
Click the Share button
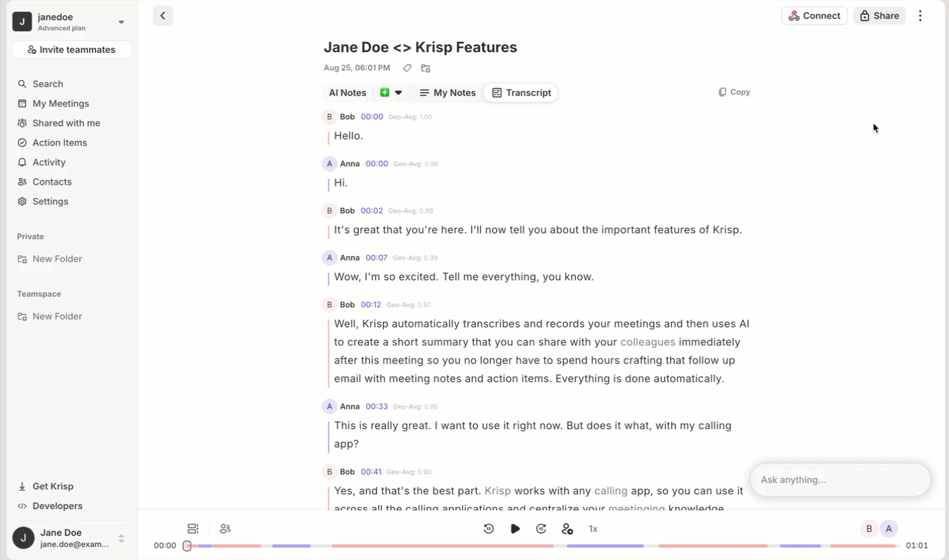coord(879,16)
